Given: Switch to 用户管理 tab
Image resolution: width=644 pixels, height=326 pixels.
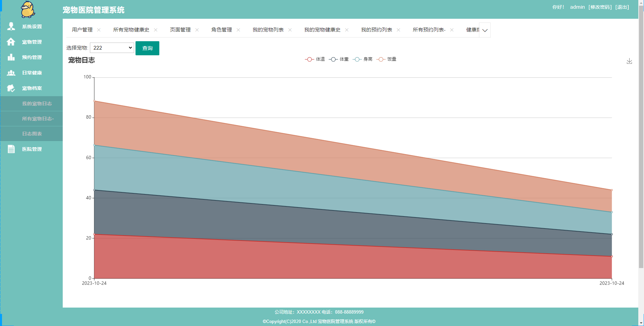Looking at the screenshot, I should point(82,30).
